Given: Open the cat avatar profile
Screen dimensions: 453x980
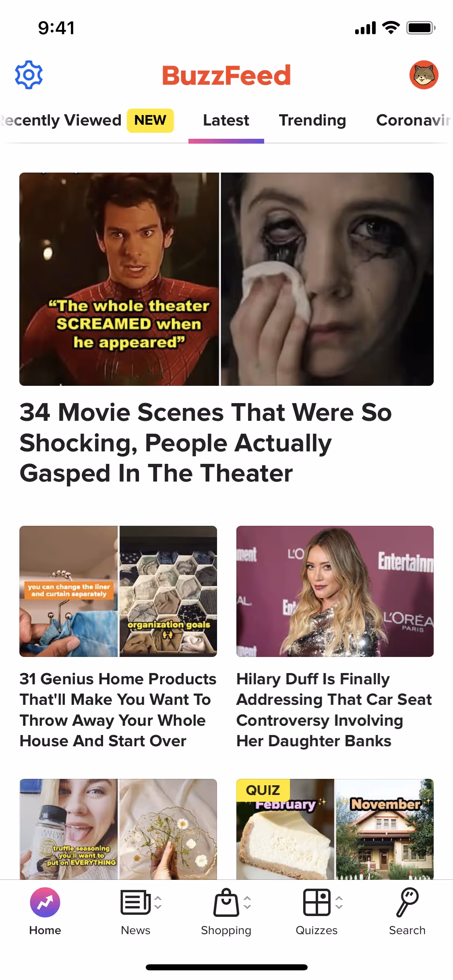Looking at the screenshot, I should click(424, 75).
